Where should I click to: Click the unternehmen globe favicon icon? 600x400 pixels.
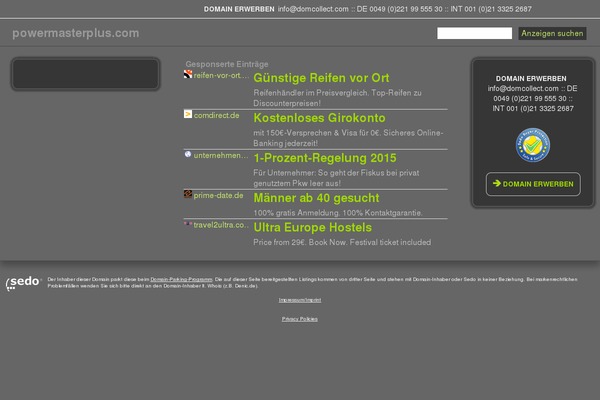coord(188,154)
